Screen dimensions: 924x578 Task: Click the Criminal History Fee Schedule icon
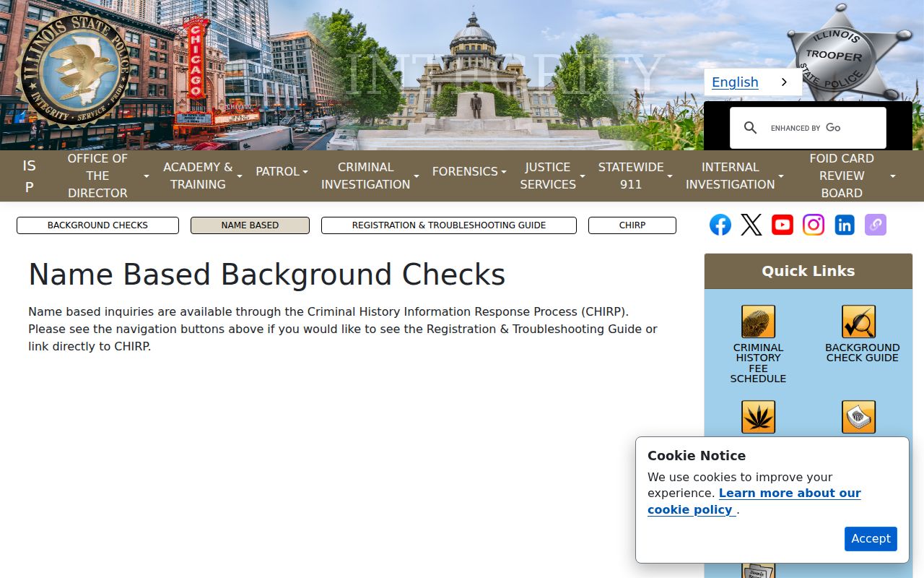coord(758,322)
